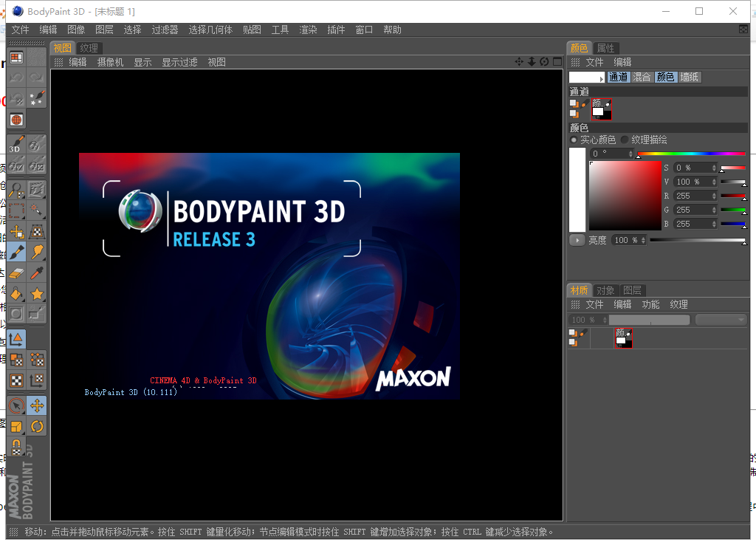
Task: Open the 摄像机 menu in the viewport
Action: [111, 62]
